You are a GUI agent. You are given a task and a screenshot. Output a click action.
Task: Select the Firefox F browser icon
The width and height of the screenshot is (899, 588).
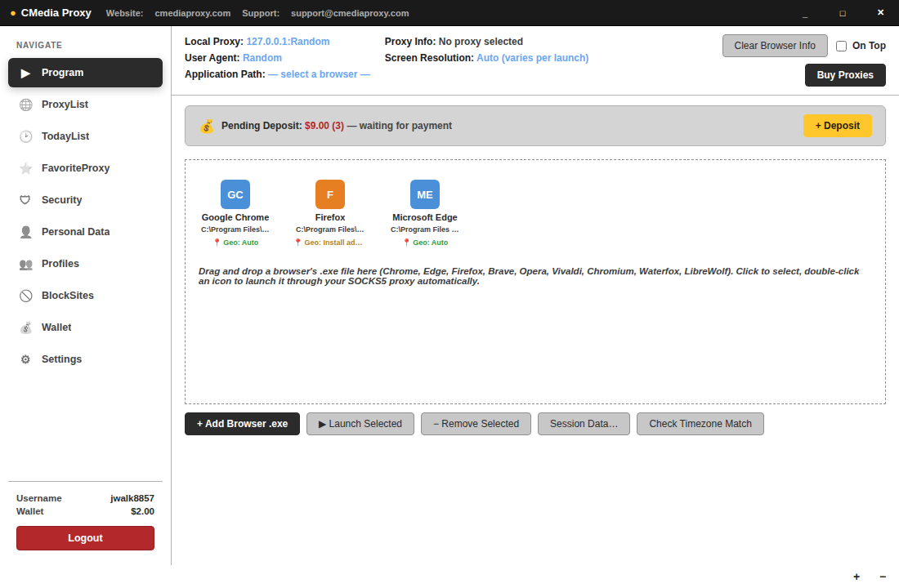[x=330, y=194]
